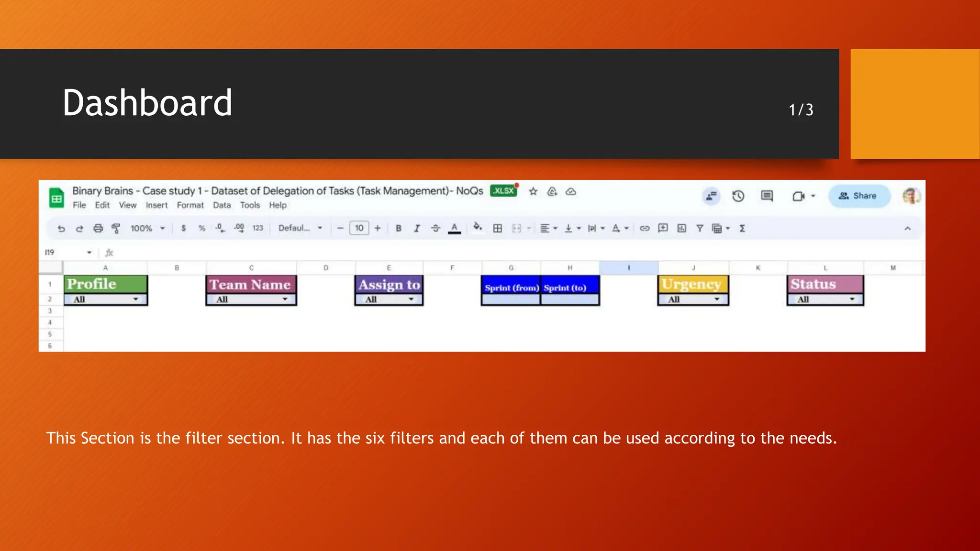Toggle italic formatting
Screen dimensions: 980x551
coord(417,229)
